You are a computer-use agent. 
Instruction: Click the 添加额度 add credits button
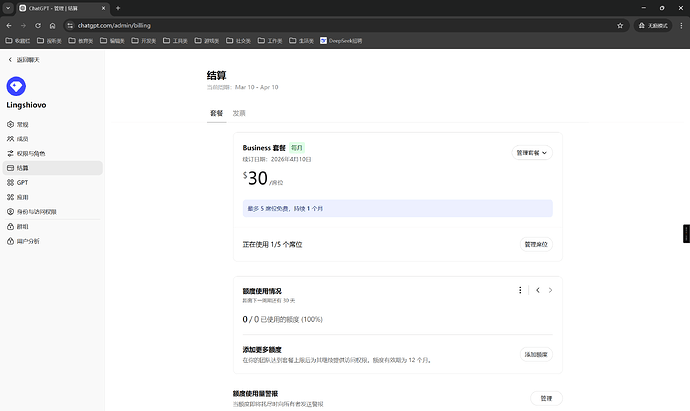(x=536, y=354)
